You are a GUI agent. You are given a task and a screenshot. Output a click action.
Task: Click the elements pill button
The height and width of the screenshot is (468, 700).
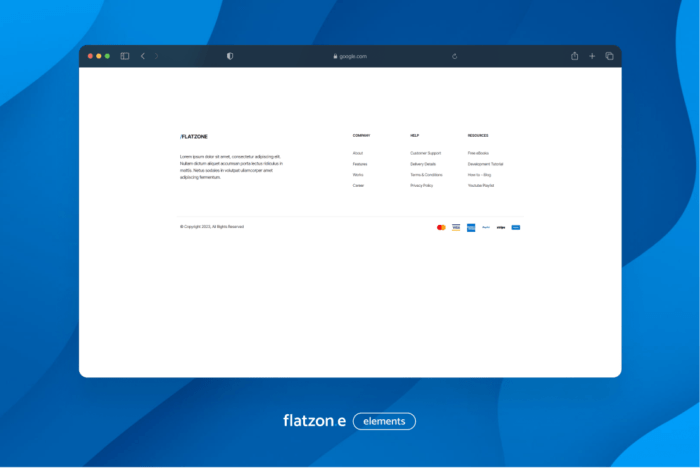coord(384,421)
